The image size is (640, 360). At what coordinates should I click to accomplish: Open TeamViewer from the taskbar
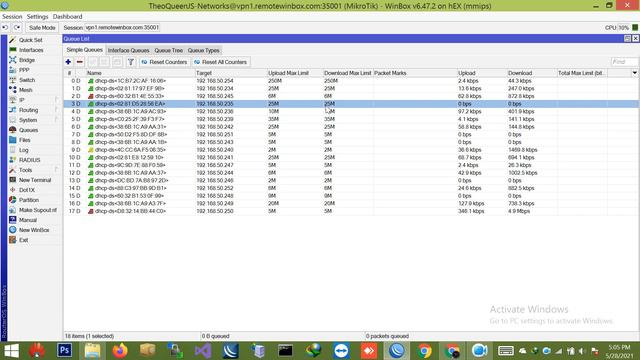pos(341,351)
